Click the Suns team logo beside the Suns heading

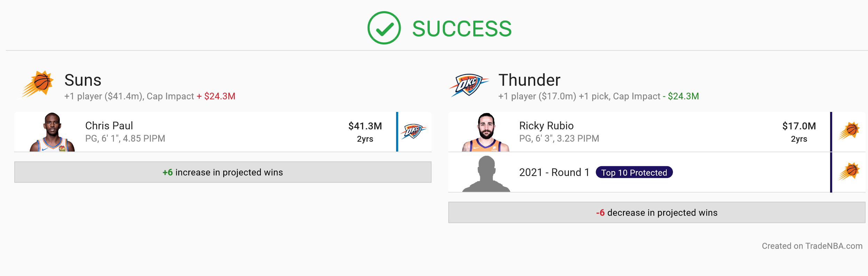38,84
